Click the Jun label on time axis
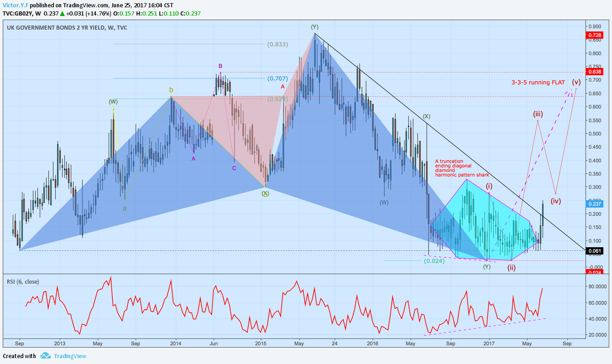This screenshot has height=364, width=612. point(214,343)
